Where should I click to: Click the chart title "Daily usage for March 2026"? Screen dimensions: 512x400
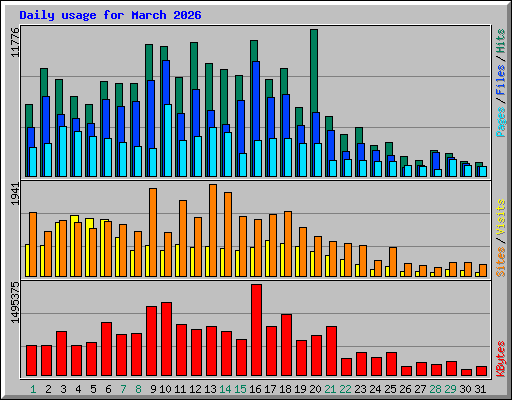110,15
